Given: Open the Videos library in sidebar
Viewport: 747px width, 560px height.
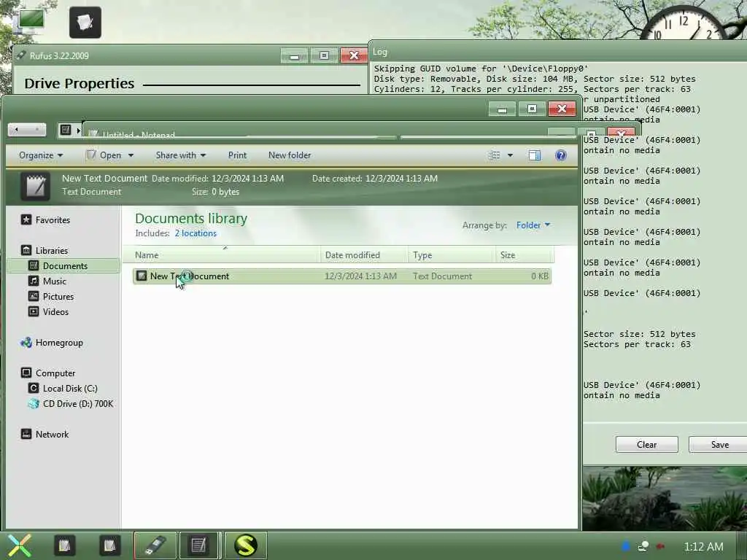Looking at the screenshot, I should pos(55,311).
